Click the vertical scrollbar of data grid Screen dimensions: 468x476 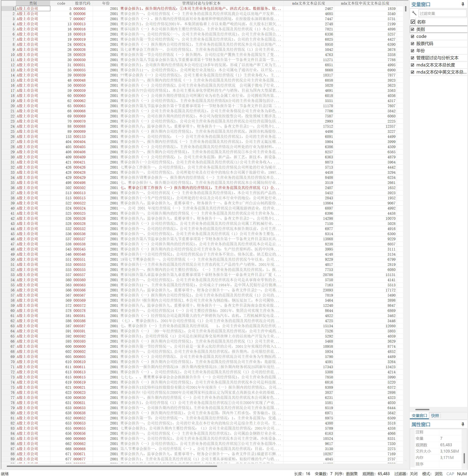tap(406, 9)
